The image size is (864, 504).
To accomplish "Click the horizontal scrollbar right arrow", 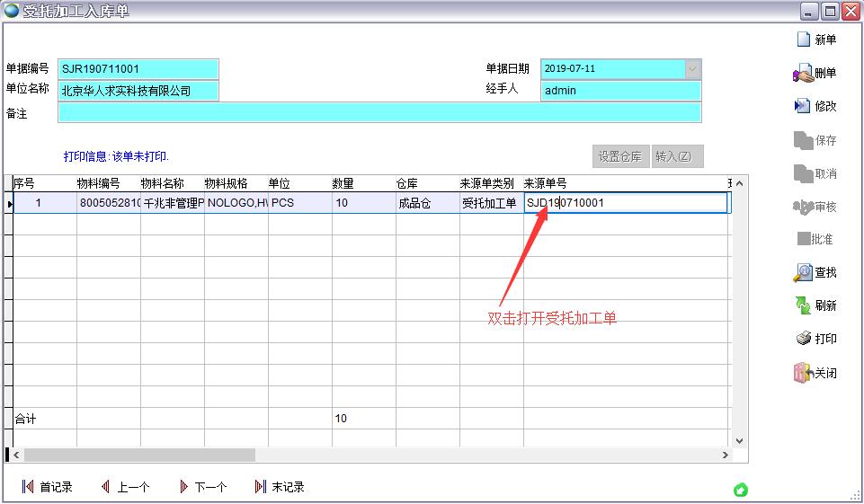I will tap(726, 455).
